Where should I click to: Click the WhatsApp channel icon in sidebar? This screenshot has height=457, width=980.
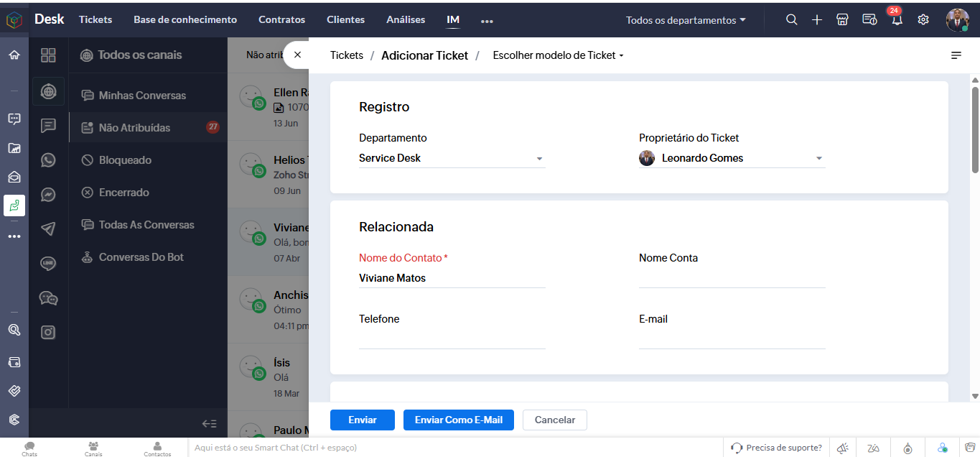[x=48, y=160]
